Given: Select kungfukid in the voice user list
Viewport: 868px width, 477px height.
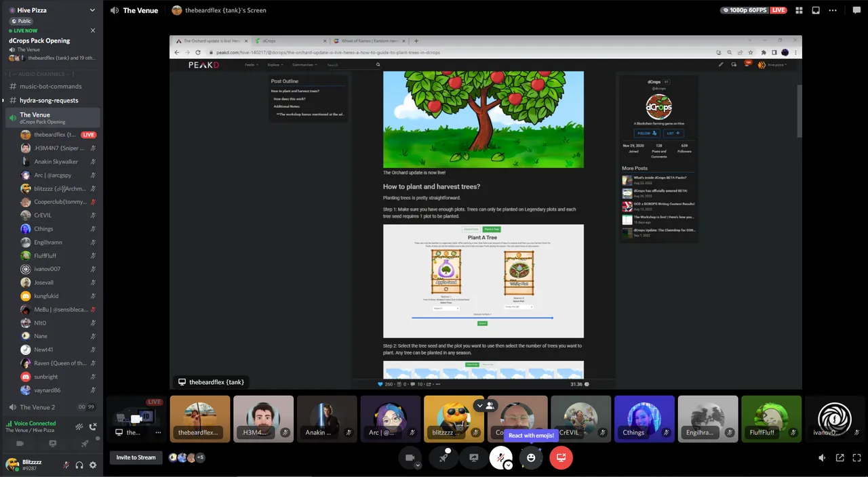Looking at the screenshot, I should [x=58, y=296].
